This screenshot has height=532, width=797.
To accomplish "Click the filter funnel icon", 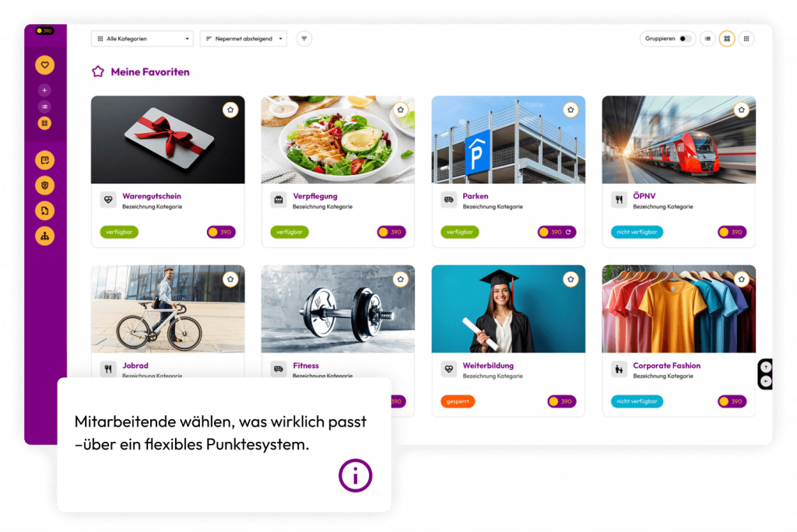I will 304,39.
